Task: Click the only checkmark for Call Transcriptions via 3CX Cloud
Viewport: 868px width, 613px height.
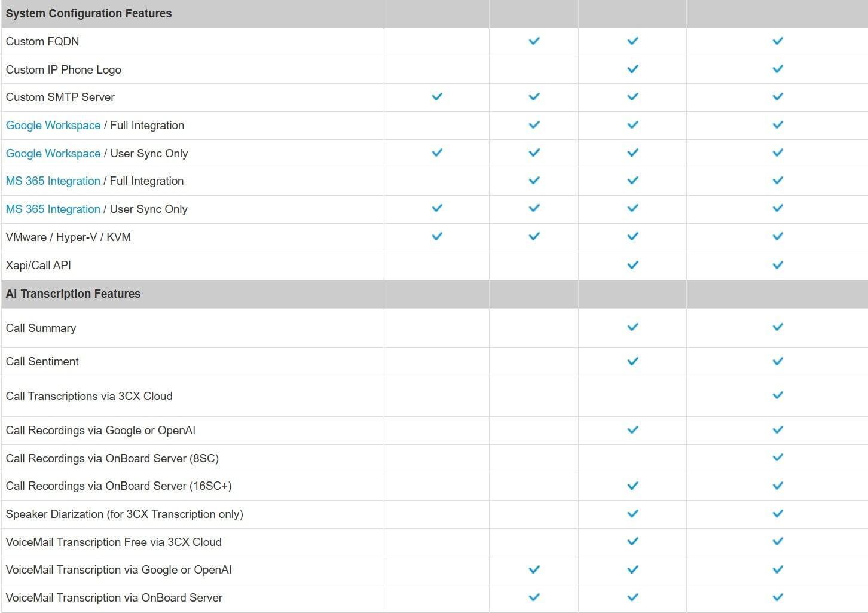Action: click(778, 395)
